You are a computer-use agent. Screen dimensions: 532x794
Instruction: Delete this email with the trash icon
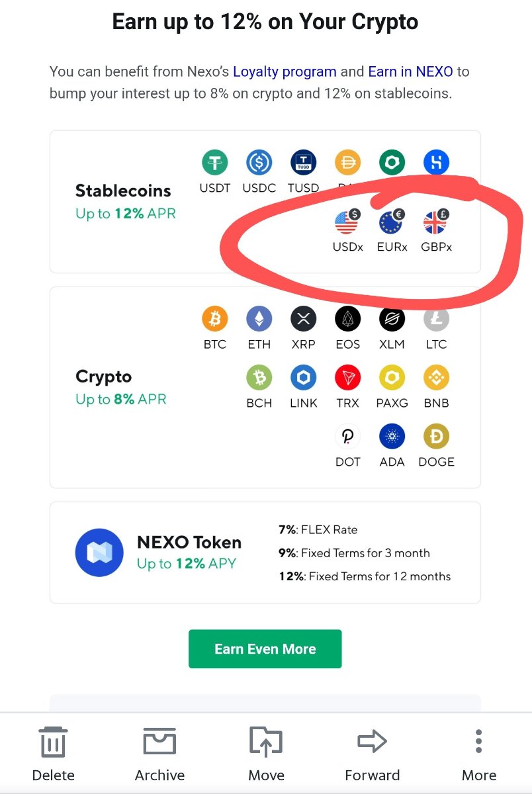pos(53,754)
